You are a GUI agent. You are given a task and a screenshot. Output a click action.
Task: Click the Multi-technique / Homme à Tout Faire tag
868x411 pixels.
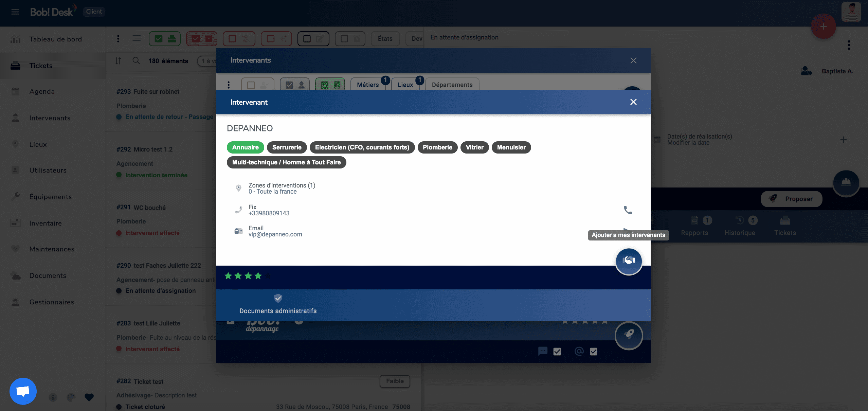pos(286,162)
